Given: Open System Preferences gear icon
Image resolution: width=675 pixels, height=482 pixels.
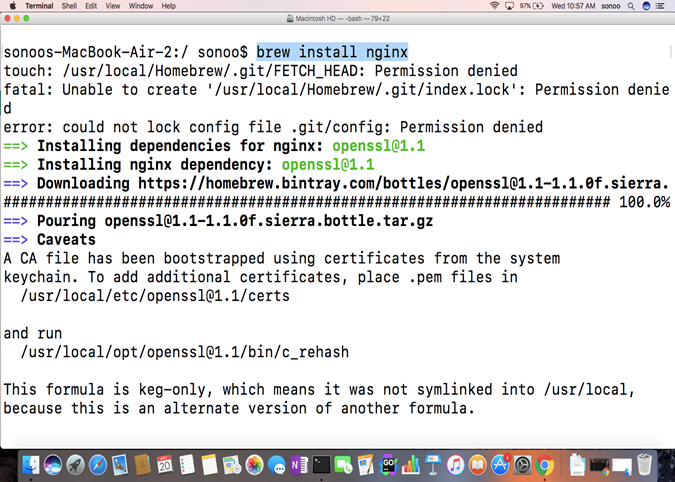Looking at the screenshot, I should coord(523,465).
